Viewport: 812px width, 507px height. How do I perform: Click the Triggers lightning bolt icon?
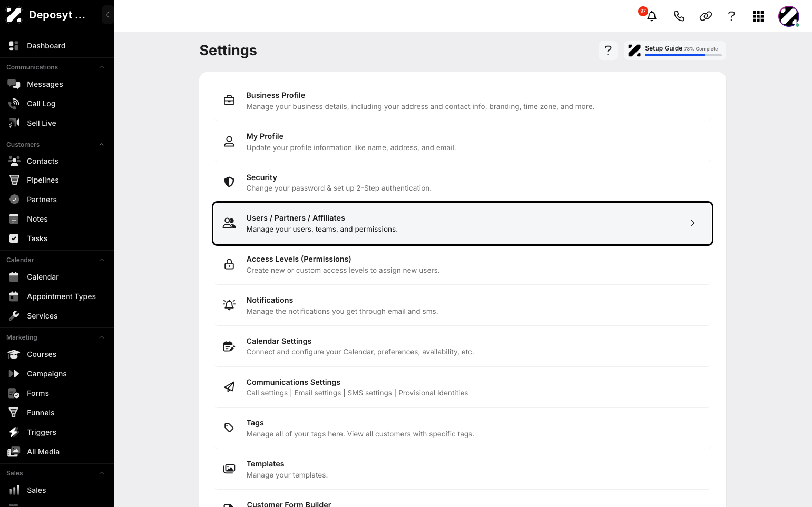point(14,432)
